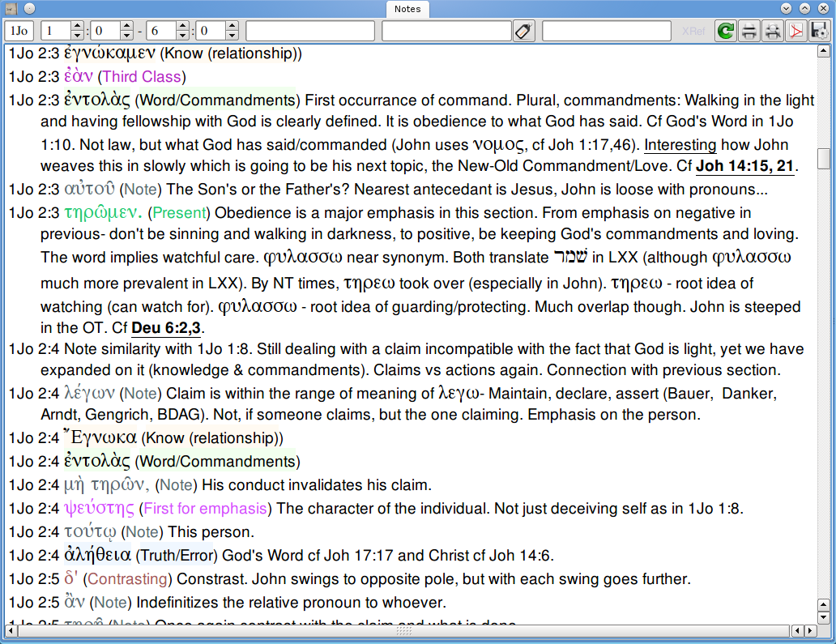
Task: Click the empty field left of XRef
Action: coord(607,31)
